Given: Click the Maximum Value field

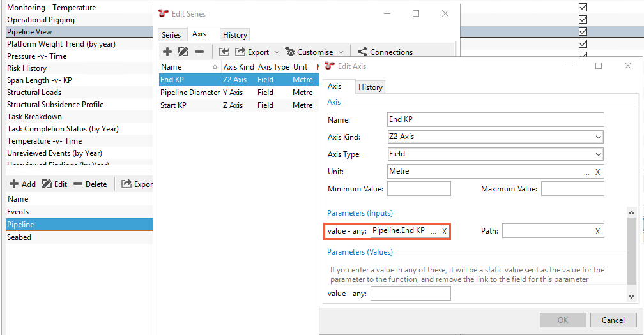Looking at the screenshot, I should 572,189.
